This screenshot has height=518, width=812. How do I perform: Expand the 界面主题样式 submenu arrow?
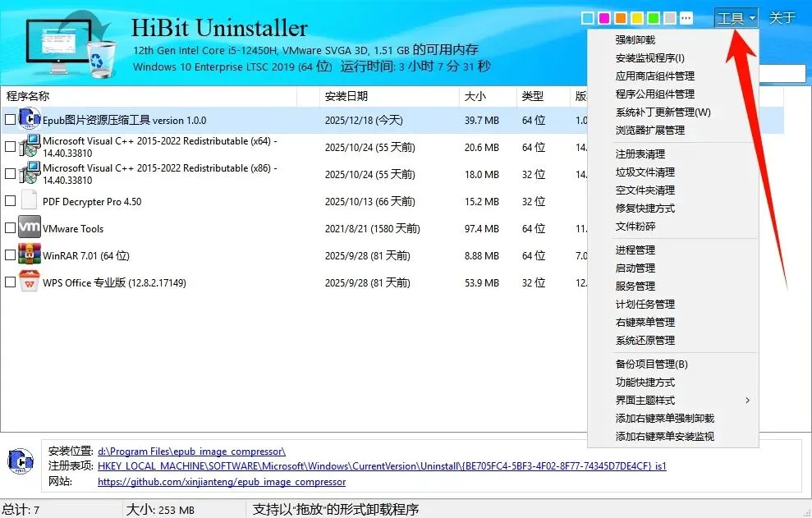tap(747, 400)
